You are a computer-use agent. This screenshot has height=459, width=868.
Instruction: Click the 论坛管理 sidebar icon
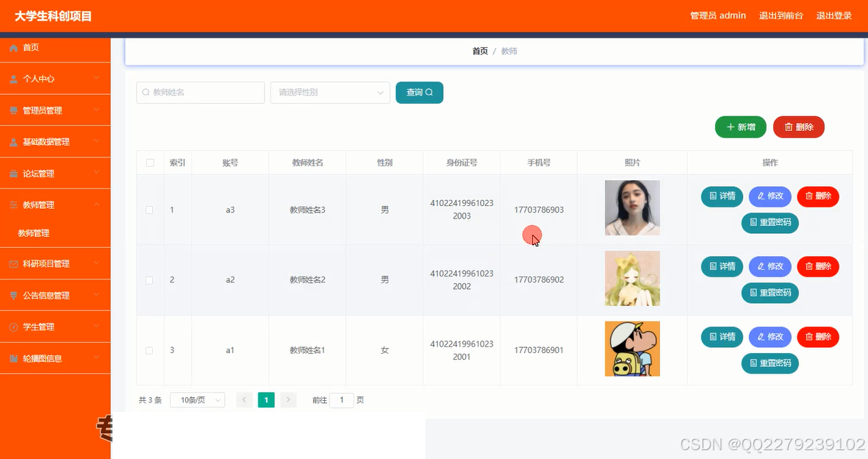click(13, 173)
